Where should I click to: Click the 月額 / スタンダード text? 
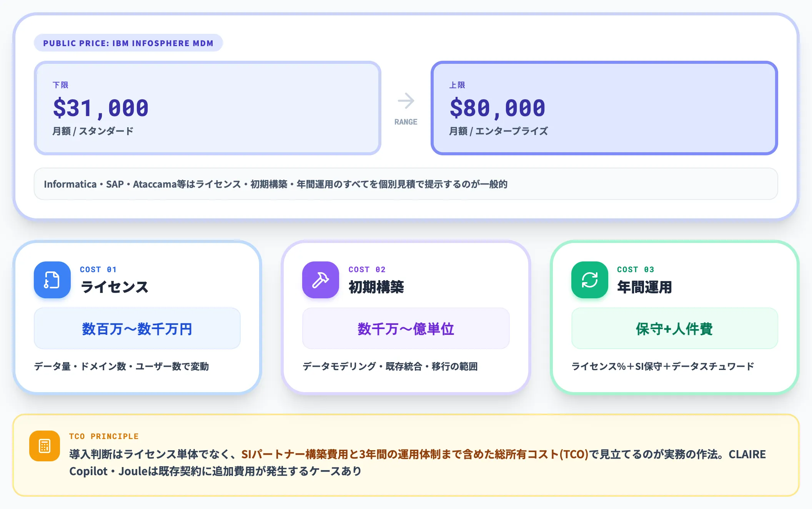[93, 131]
